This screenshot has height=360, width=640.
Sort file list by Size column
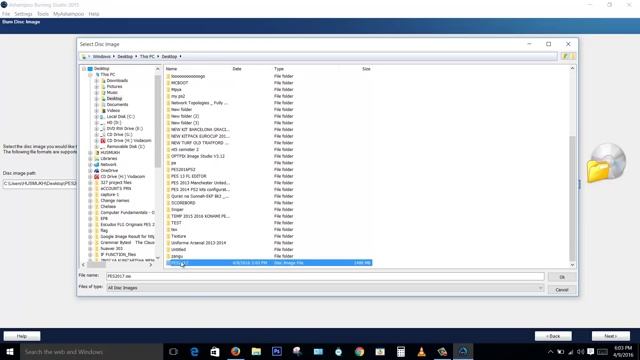[x=366, y=69]
